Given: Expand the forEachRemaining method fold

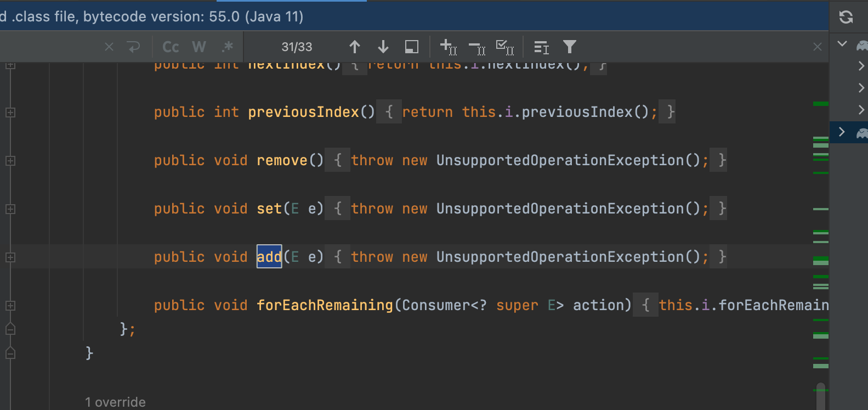Looking at the screenshot, I should pyautogui.click(x=10, y=306).
